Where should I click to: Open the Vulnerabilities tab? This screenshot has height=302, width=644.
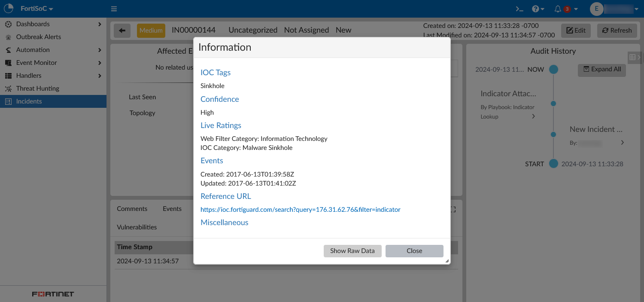tap(137, 227)
